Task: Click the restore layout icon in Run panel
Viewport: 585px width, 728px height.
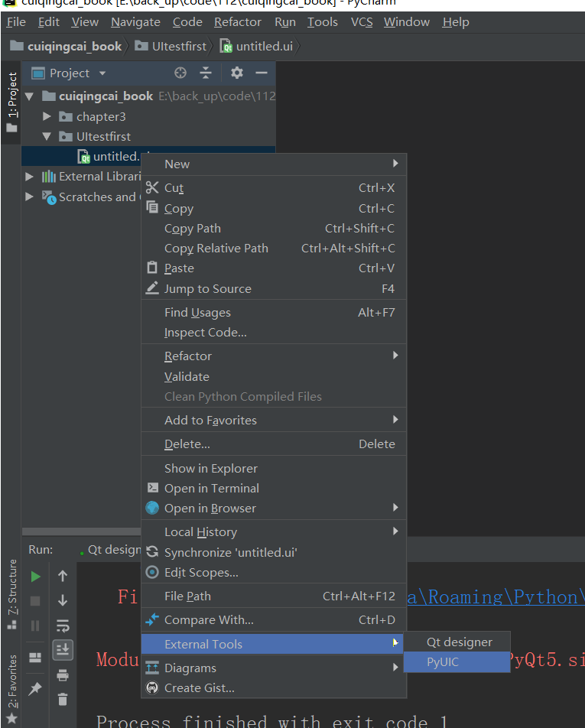Action: pyautogui.click(x=35, y=658)
